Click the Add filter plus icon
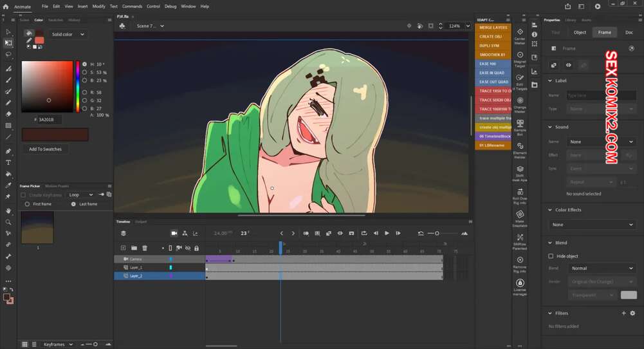 pos(623,313)
